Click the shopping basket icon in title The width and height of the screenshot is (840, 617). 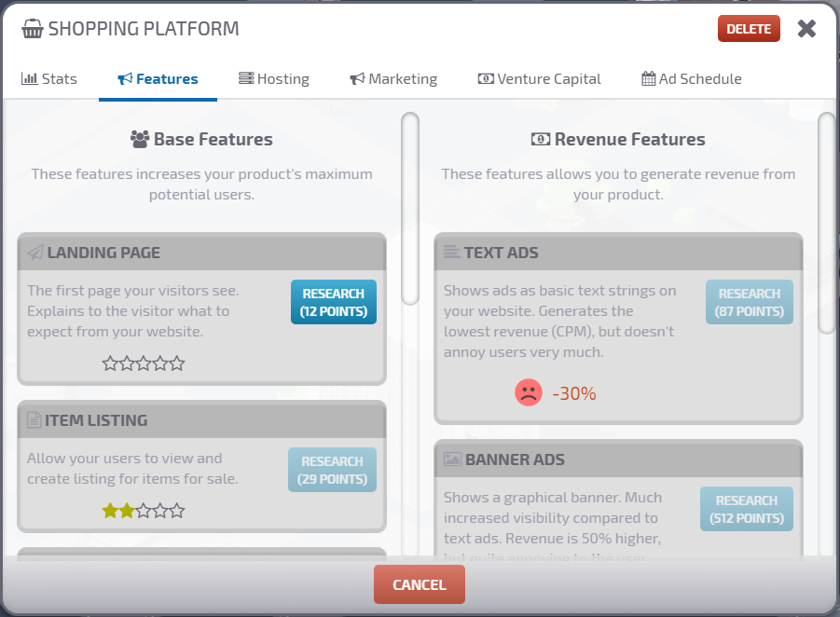[33, 29]
